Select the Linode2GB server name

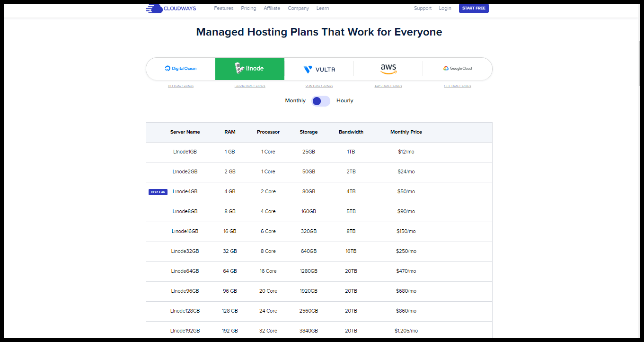pyautogui.click(x=185, y=172)
